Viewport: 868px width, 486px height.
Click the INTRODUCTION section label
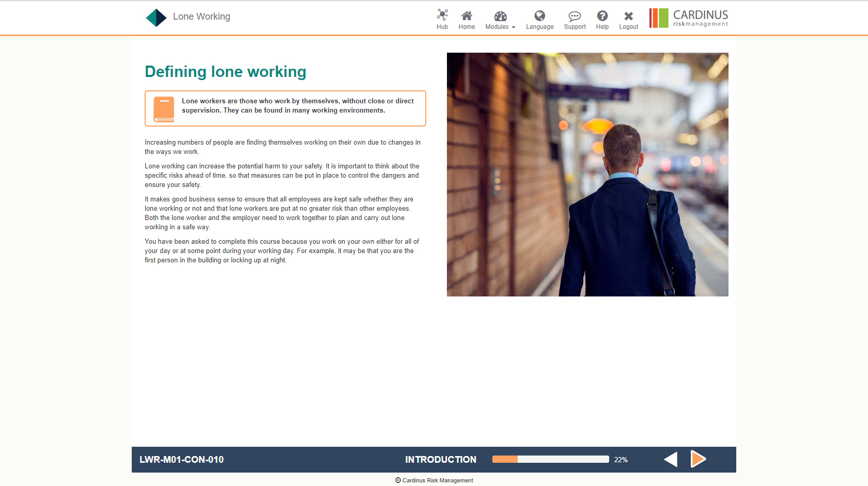point(441,460)
